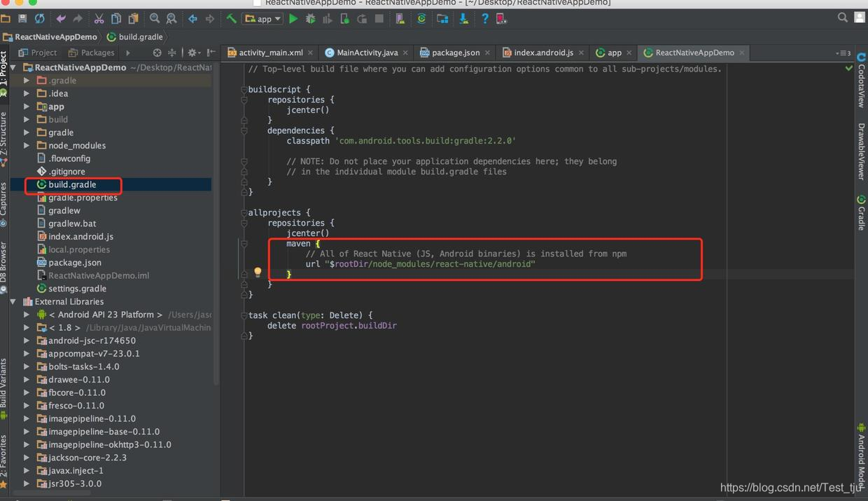Open the DrawableViewer tool window

pyautogui.click(x=861, y=151)
